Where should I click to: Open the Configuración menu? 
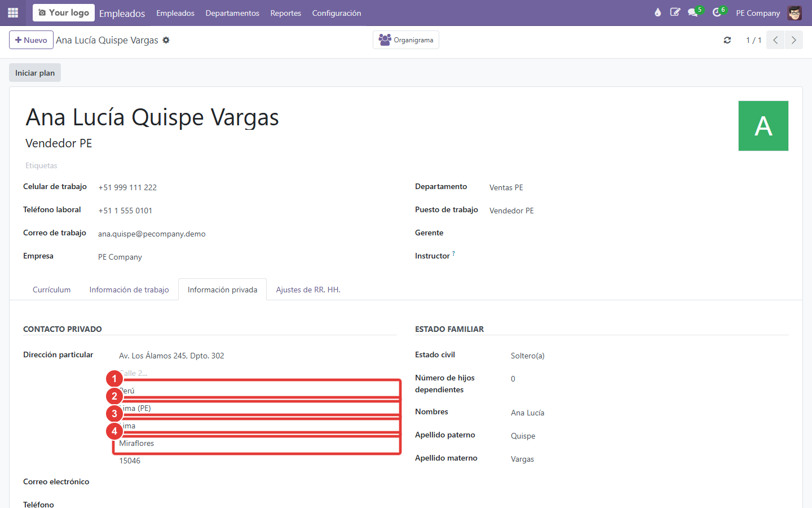click(x=337, y=13)
